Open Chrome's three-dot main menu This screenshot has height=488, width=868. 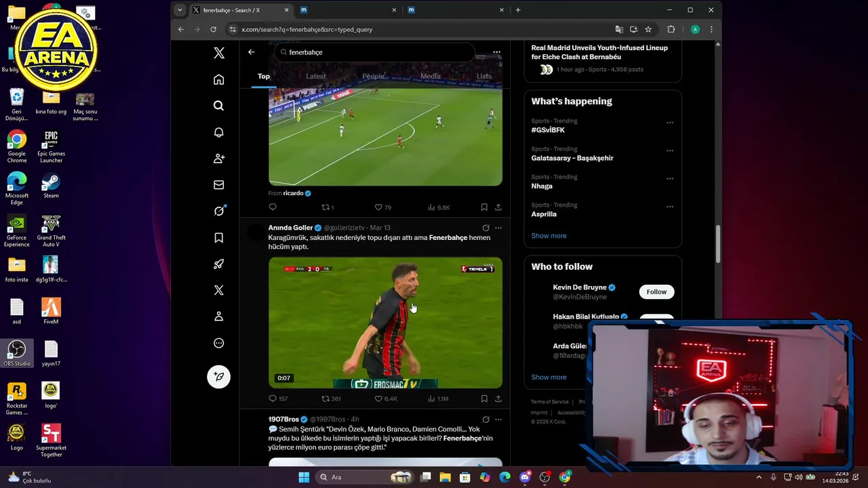(x=711, y=29)
